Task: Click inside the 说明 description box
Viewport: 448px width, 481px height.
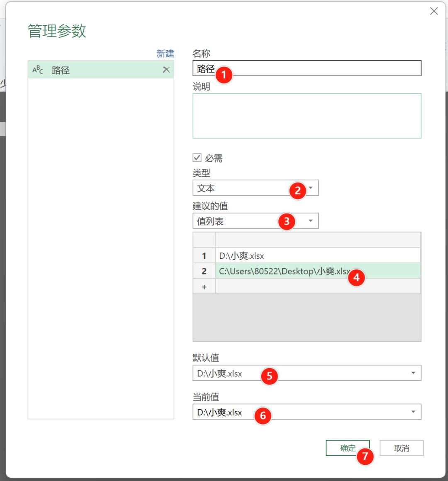Action: [307, 116]
